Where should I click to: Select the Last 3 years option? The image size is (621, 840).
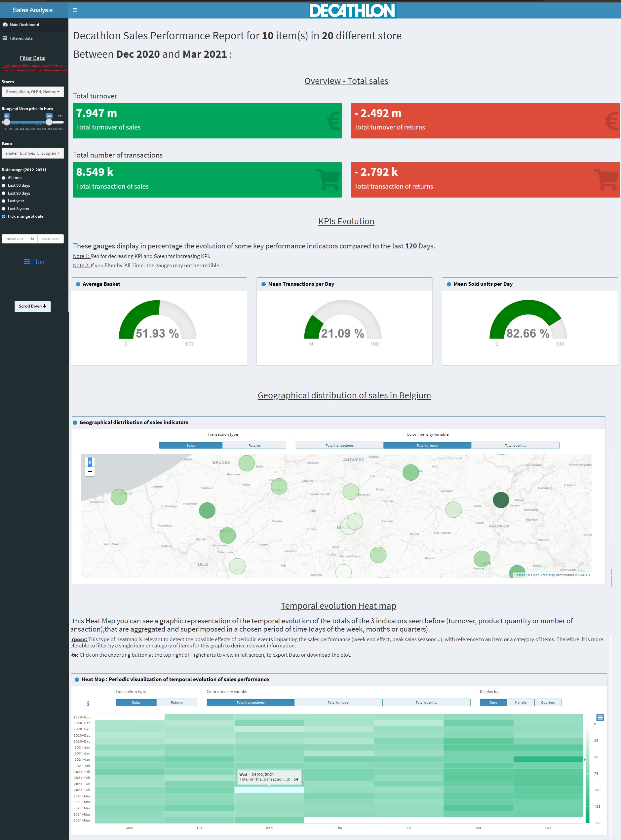(3, 209)
